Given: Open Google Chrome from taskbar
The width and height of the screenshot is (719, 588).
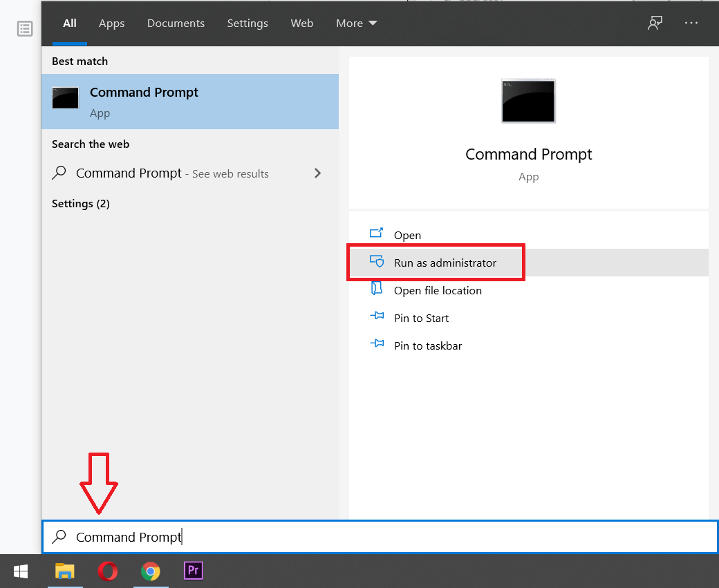Looking at the screenshot, I should coord(151,571).
